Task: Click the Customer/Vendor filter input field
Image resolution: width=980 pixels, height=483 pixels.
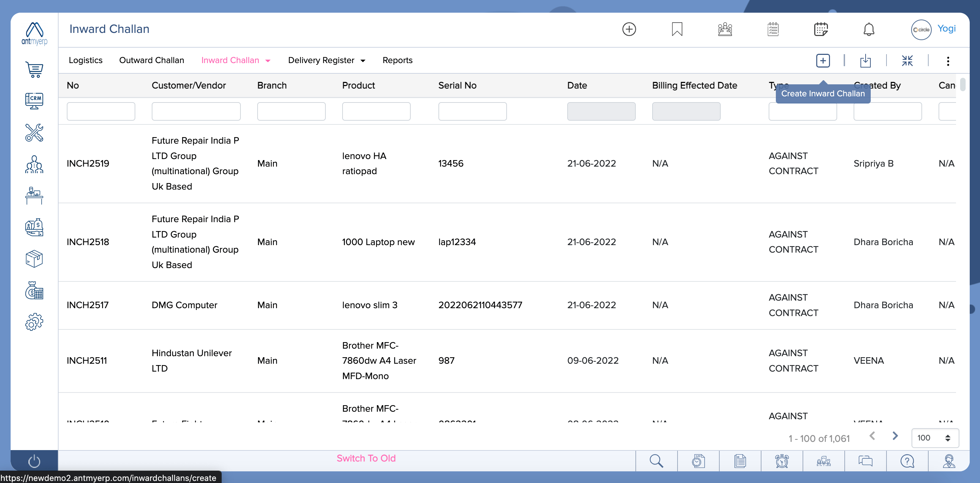Action: pos(196,111)
